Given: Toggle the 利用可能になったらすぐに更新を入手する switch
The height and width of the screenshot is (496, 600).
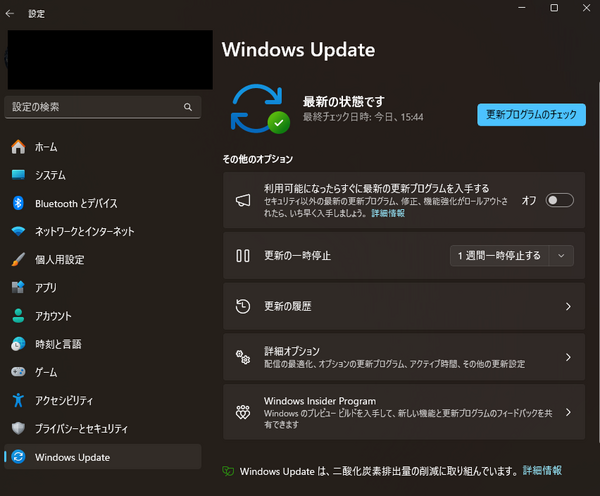Looking at the screenshot, I should coord(559,200).
